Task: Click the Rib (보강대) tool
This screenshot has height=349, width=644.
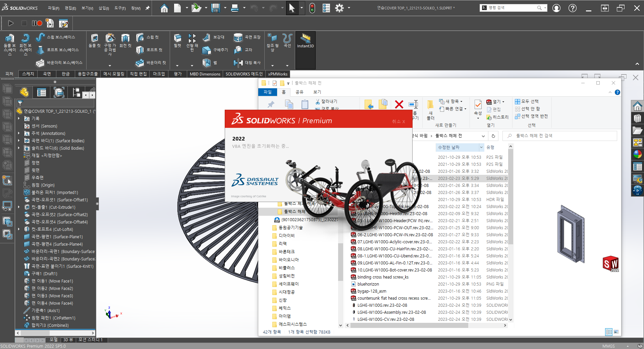Action: point(213,37)
